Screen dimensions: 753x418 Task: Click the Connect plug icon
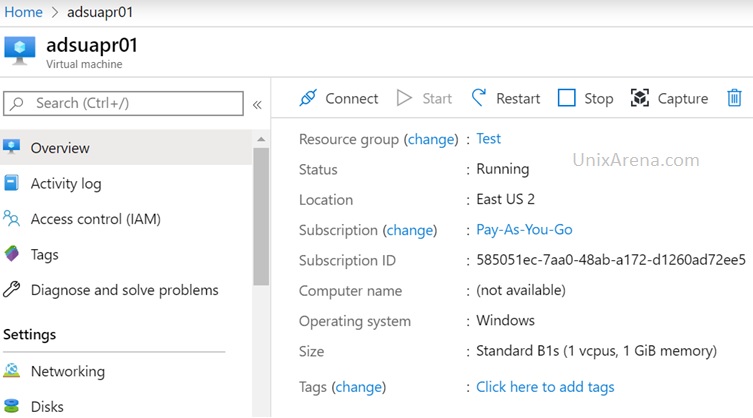pyautogui.click(x=308, y=98)
